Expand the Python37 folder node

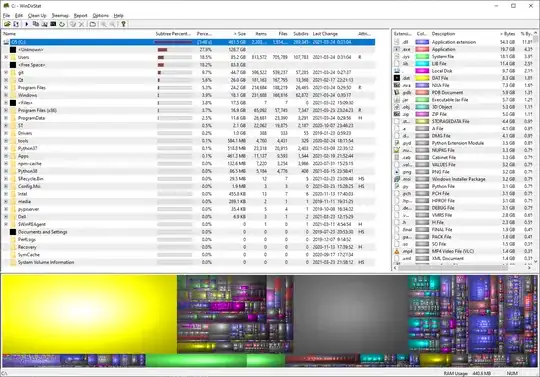click(x=6, y=148)
